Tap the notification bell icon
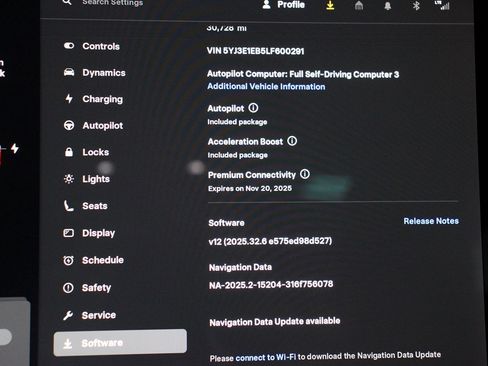 (388, 6)
